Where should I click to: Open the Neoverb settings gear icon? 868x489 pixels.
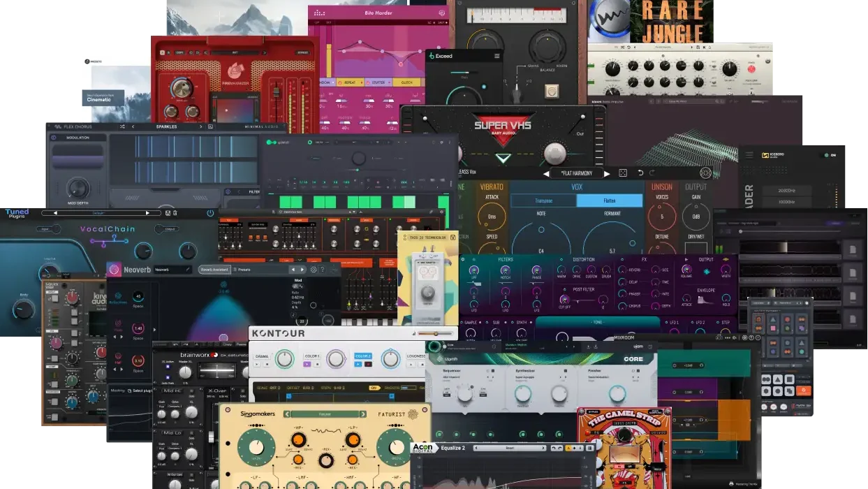click(x=314, y=270)
